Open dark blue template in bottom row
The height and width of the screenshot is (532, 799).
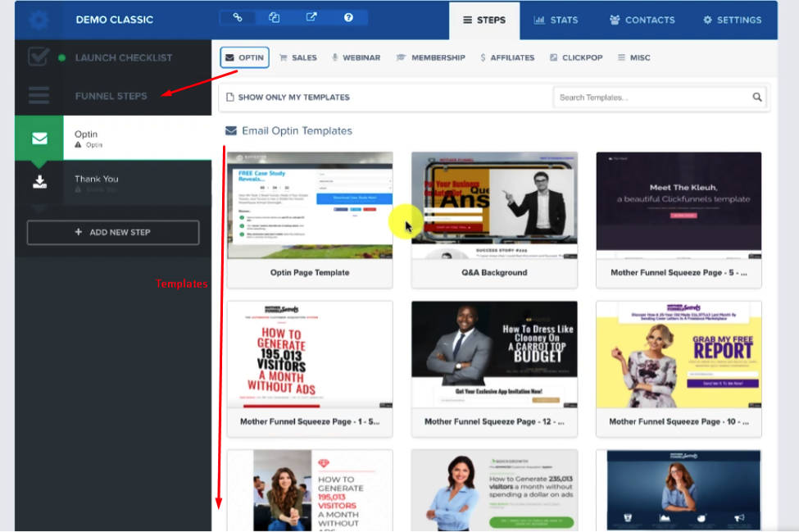(x=679, y=491)
